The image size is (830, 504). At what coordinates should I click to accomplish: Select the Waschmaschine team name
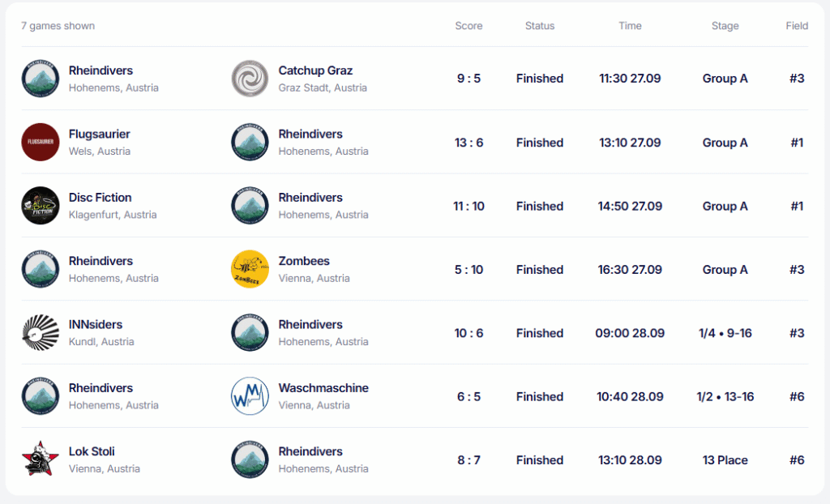(x=323, y=388)
